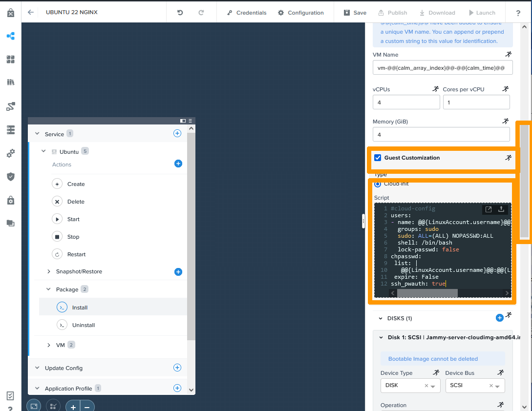532x411 pixels.
Task: Click the redo arrow icon in toolbar
Action: click(x=201, y=13)
